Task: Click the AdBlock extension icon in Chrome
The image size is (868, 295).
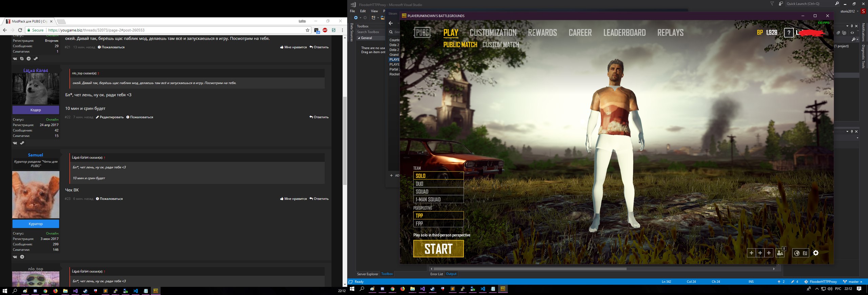Action: click(325, 30)
